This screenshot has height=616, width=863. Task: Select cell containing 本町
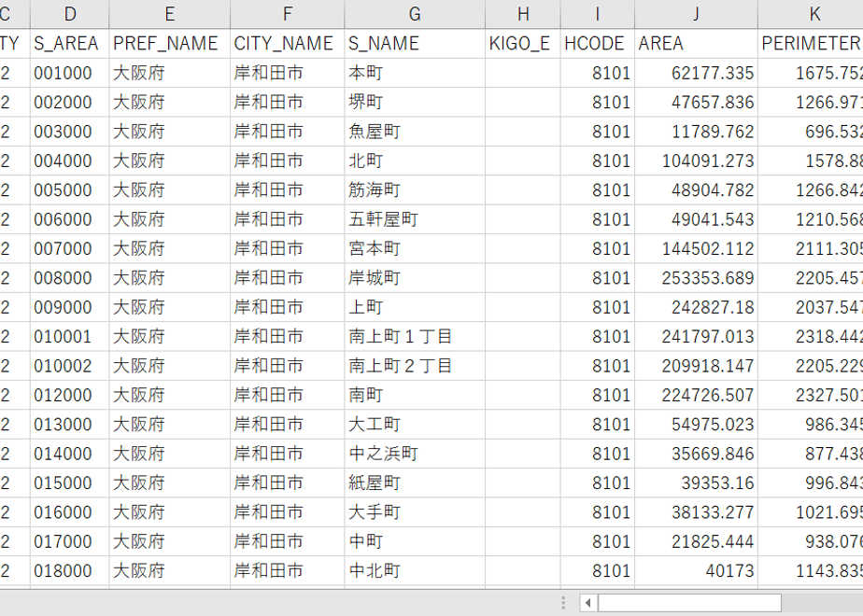click(415, 73)
